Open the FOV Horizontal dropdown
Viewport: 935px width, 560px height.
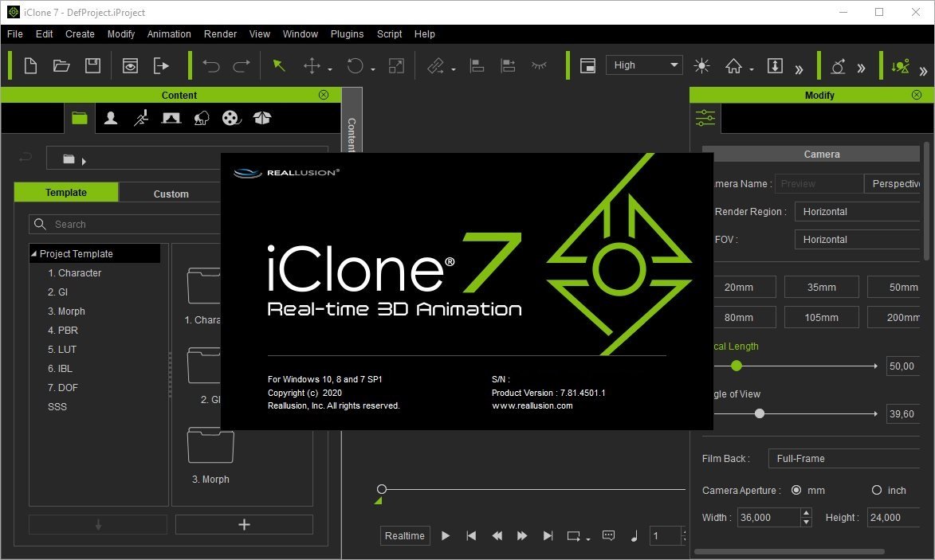pyautogui.click(x=857, y=240)
